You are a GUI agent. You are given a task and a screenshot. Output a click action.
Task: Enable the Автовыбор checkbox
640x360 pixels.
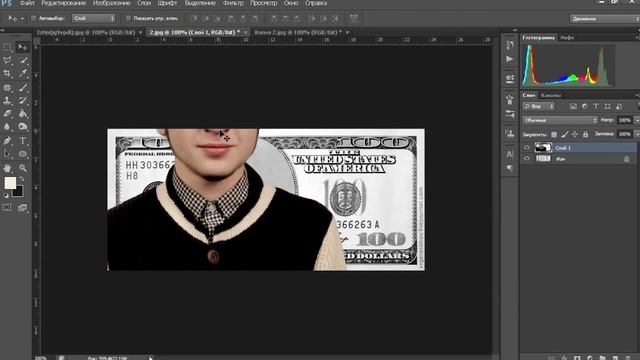pos(34,18)
